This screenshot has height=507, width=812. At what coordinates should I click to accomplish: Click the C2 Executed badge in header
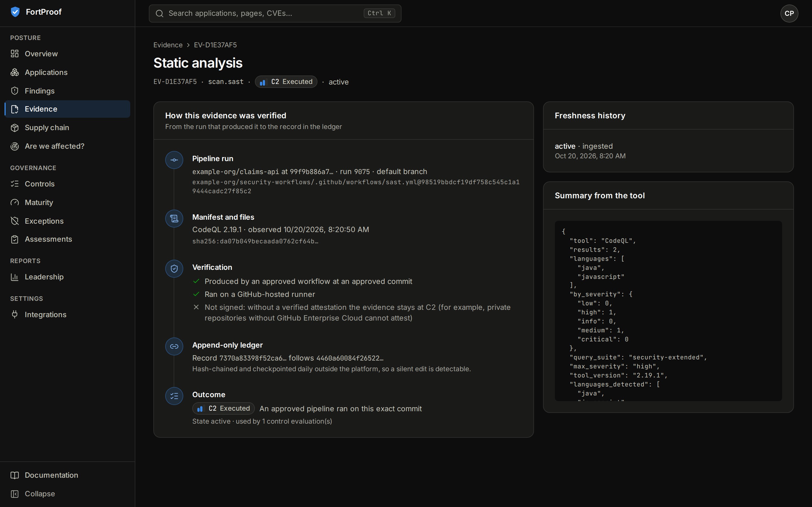[x=286, y=82]
